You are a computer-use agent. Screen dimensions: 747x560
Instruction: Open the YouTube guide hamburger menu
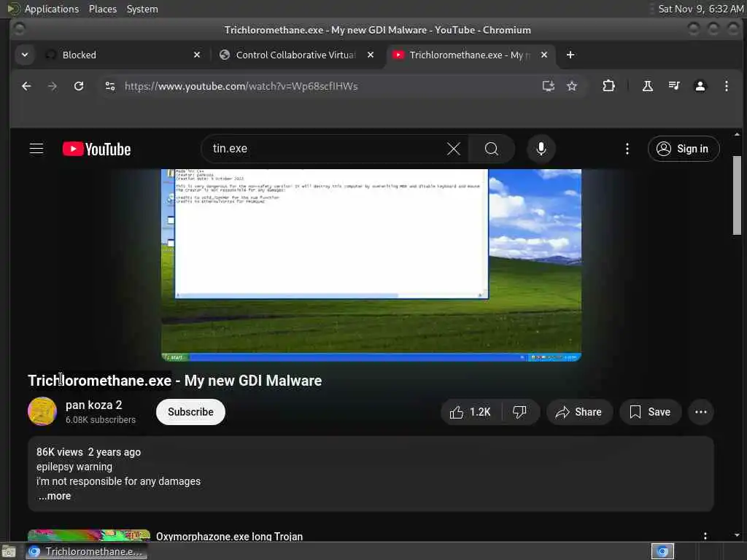coord(36,149)
